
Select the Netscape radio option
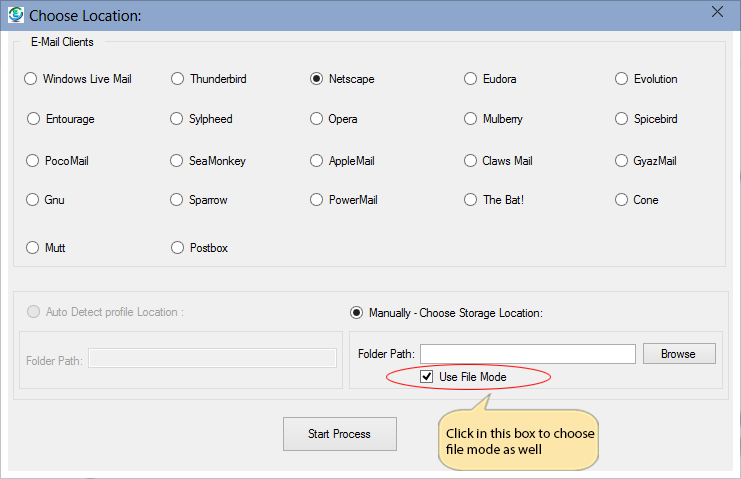click(x=317, y=79)
